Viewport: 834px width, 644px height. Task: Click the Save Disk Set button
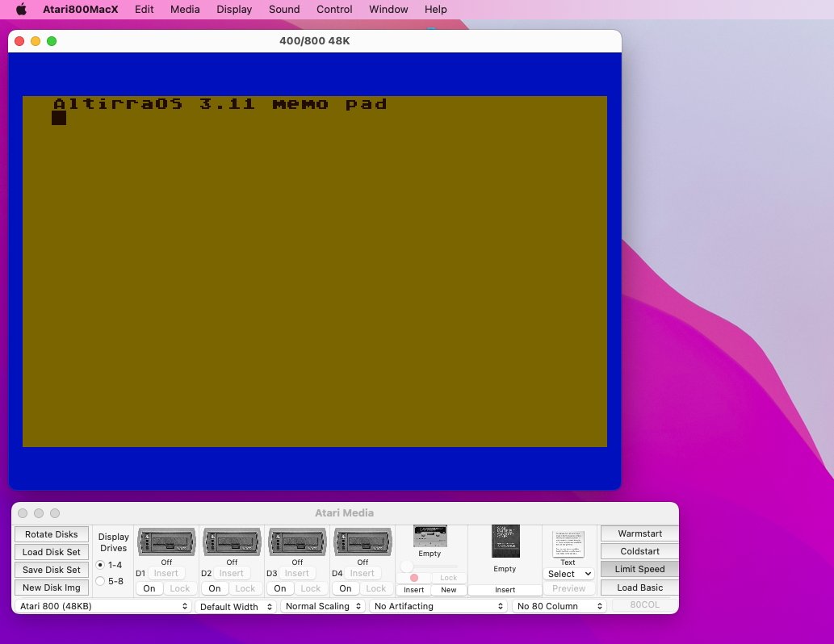[52, 570]
